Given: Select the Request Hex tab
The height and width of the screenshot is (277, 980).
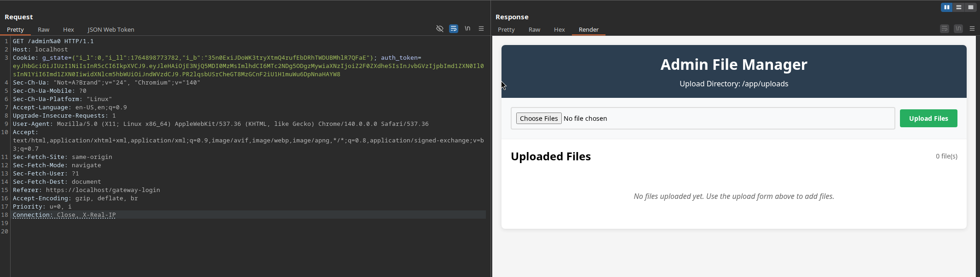Looking at the screenshot, I should pyautogui.click(x=68, y=29).
